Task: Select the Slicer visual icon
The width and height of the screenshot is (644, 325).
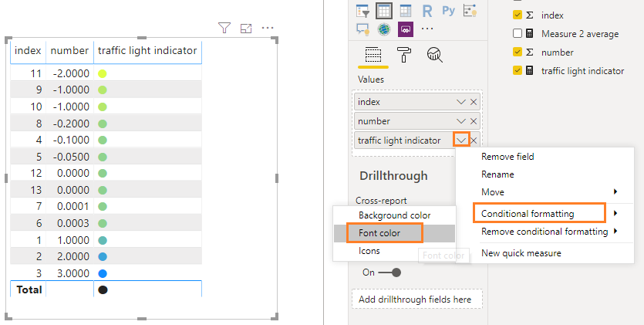Action: pyautogui.click(x=363, y=11)
